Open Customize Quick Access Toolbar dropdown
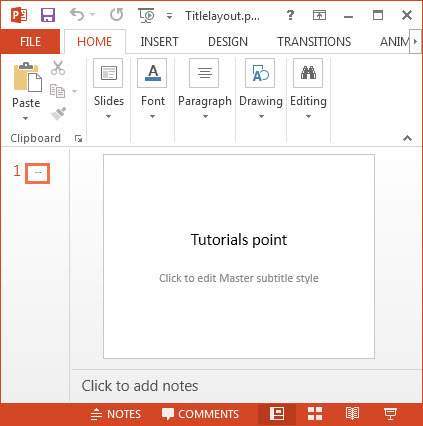The height and width of the screenshot is (426, 423). 169,16
